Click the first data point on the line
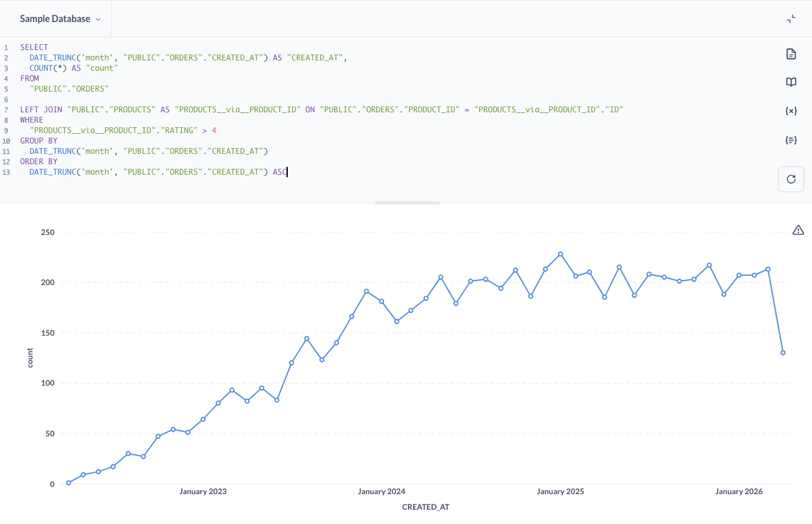 68,482
